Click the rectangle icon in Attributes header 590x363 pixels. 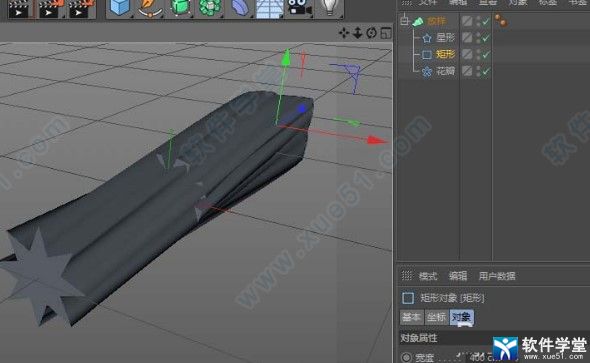408,298
